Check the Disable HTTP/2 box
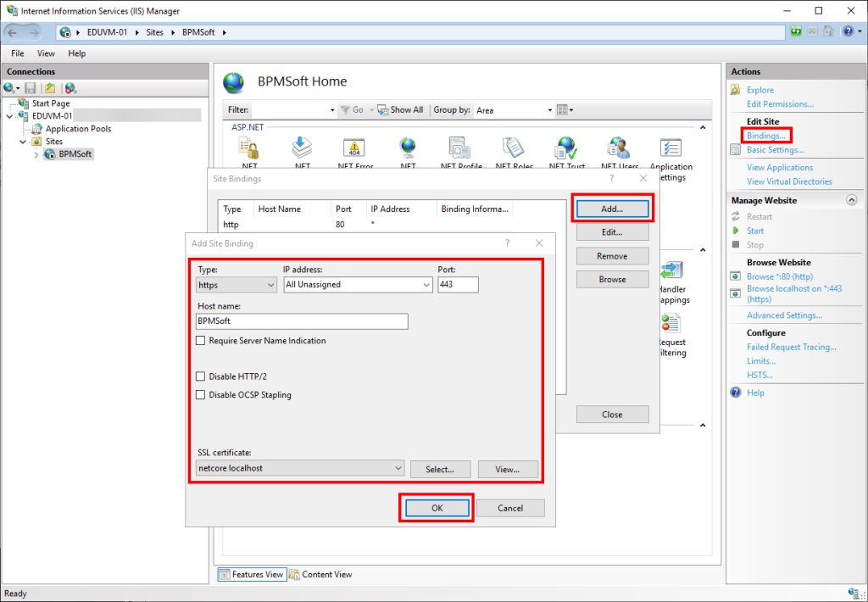 tap(200, 376)
